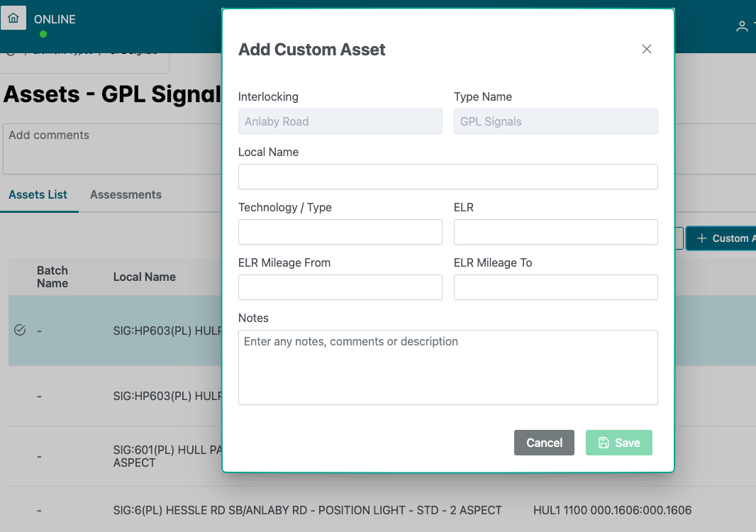Screen dimensions: 756x532
Task: Click the Type Name GPL Signals field
Action: 555,121
